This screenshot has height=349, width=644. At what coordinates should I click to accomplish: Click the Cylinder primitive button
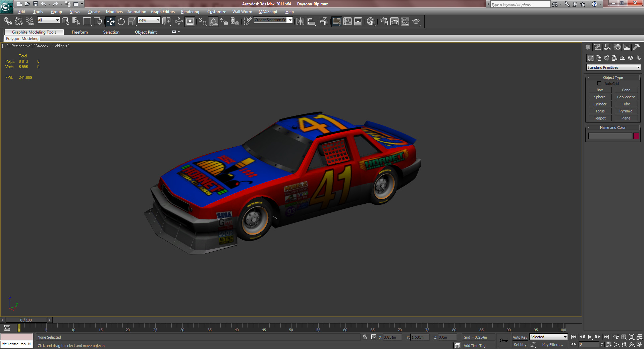(600, 104)
